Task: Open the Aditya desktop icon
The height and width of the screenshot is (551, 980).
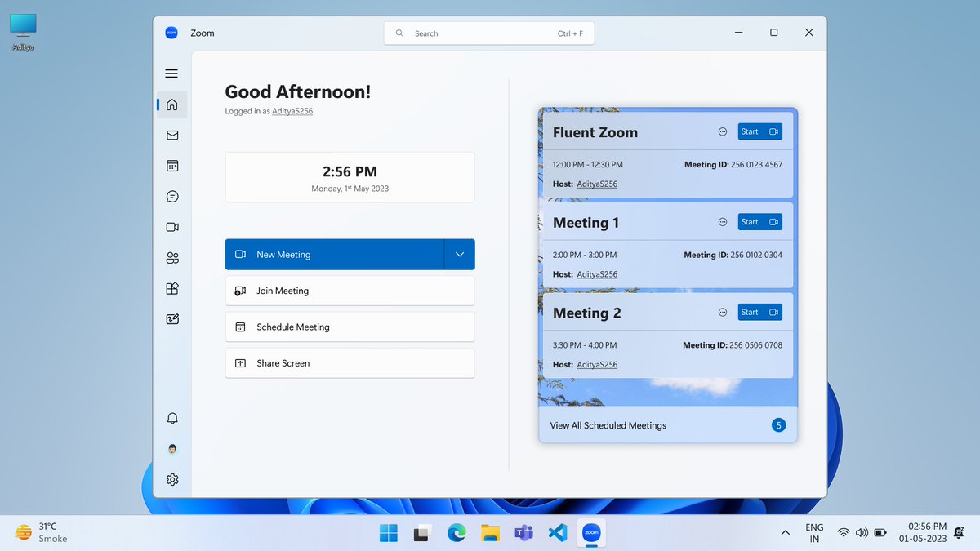Action: click(23, 32)
